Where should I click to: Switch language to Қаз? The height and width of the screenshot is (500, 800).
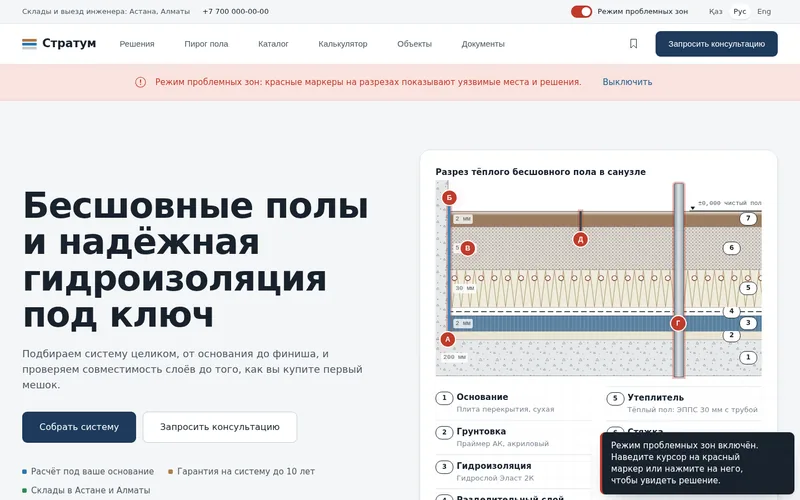[715, 11]
